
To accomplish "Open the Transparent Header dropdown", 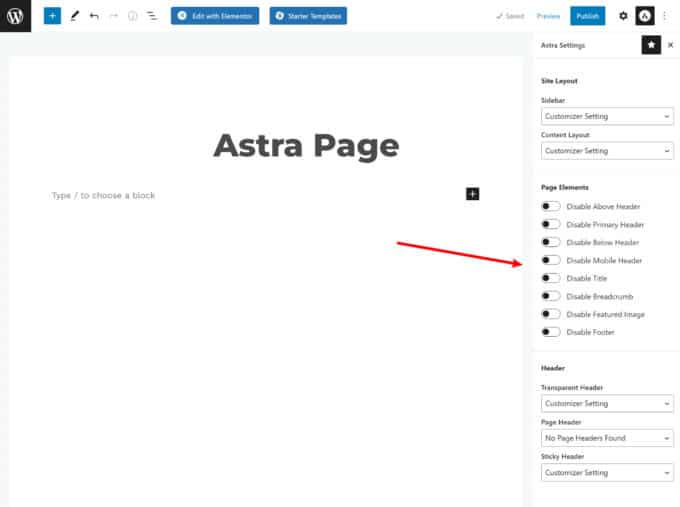I will tap(607, 403).
